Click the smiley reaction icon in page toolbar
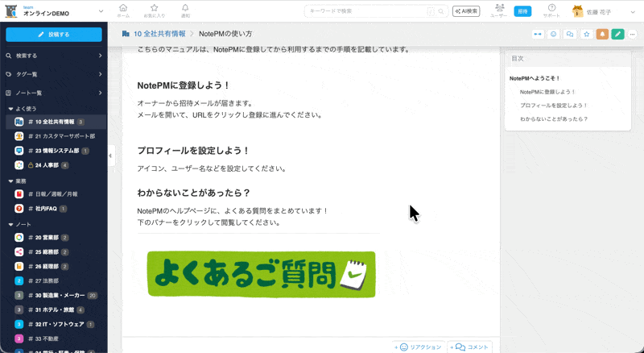644x353 pixels. (x=554, y=34)
